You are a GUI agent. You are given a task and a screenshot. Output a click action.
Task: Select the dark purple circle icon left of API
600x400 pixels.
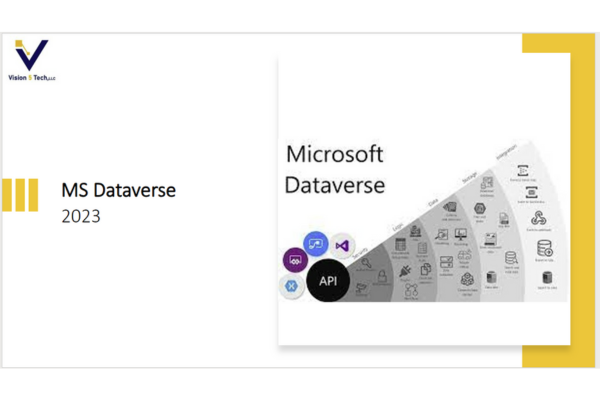(x=296, y=260)
